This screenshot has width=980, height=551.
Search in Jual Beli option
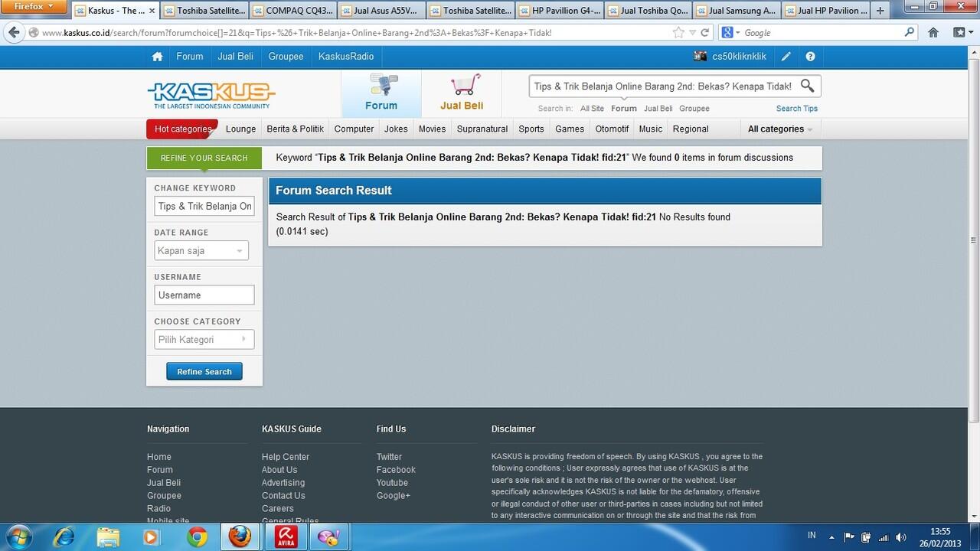(x=658, y=109)
